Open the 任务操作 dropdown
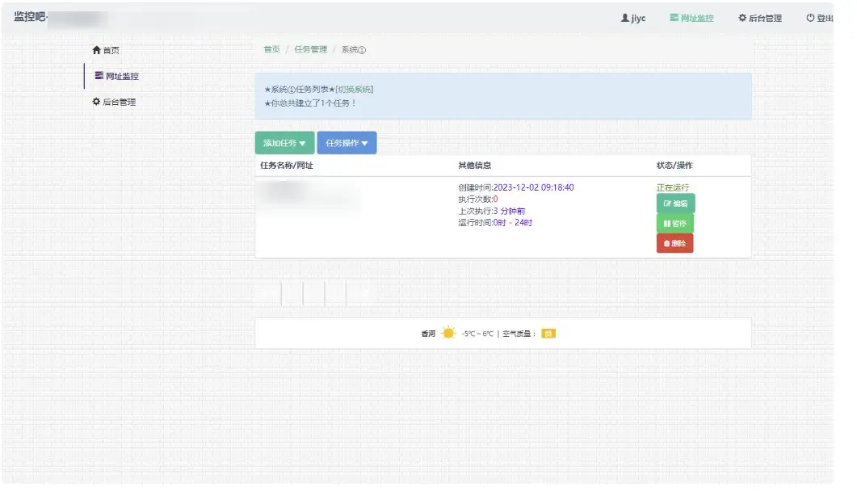This screenshot has height=504, width=857. coord(347,143)
